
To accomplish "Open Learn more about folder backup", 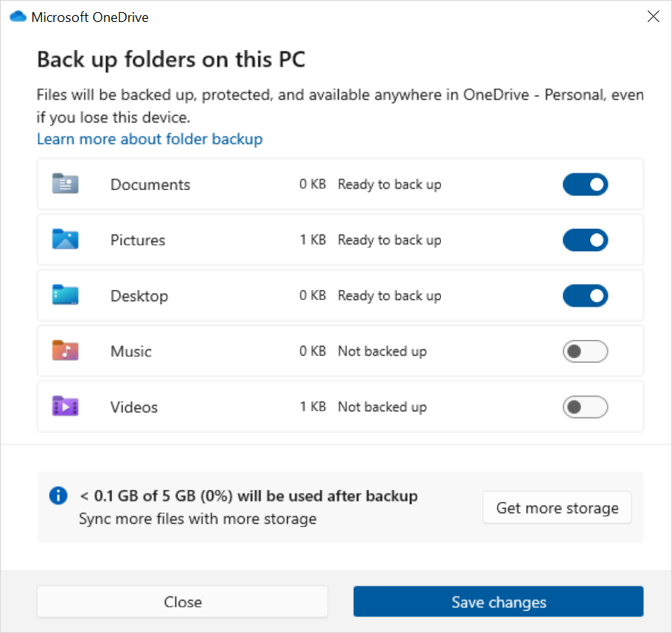I will point(149,139).
